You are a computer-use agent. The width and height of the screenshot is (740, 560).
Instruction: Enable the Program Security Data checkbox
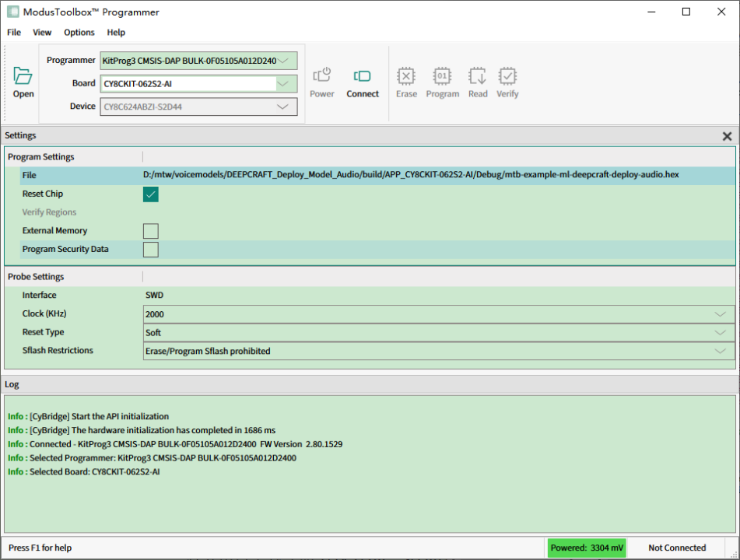pyautogui.click(x=150, y=250)
